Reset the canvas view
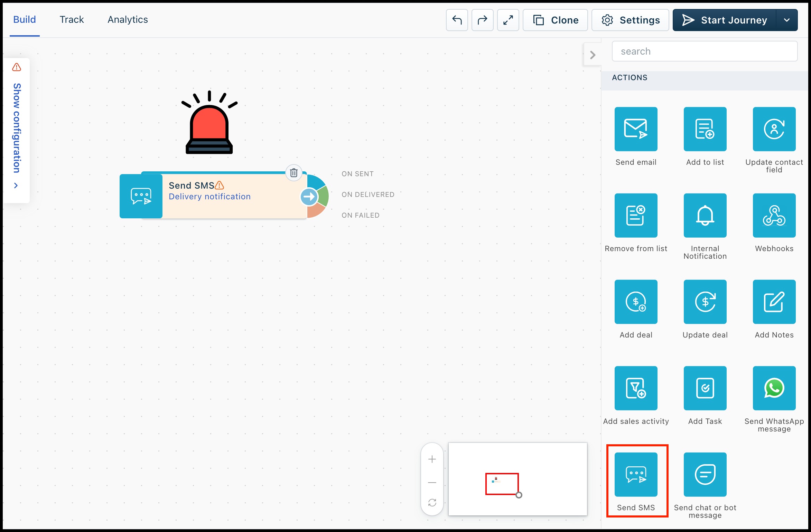The width and height of the screenshot is (811, 532). [432, 503]
